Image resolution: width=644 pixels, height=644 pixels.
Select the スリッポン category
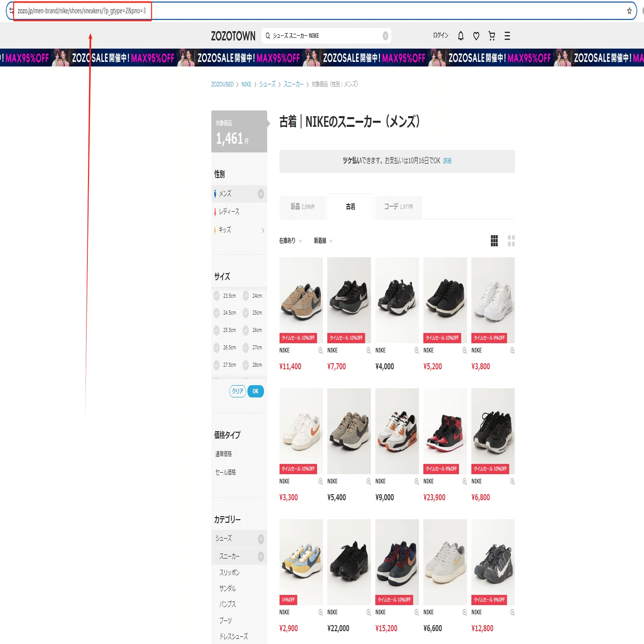[x=230, y=573]
